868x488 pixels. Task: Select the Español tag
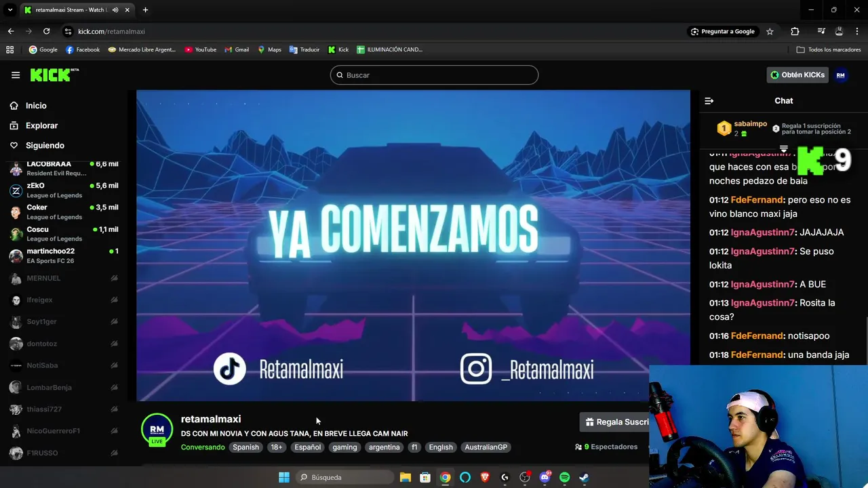pos(308,447)
